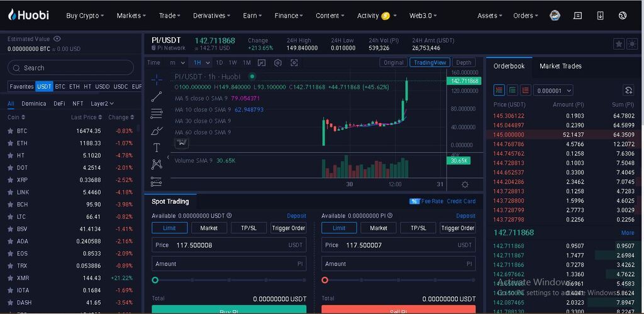
Task: Click the mobile app download icon
Action: (x=600, y=16)
